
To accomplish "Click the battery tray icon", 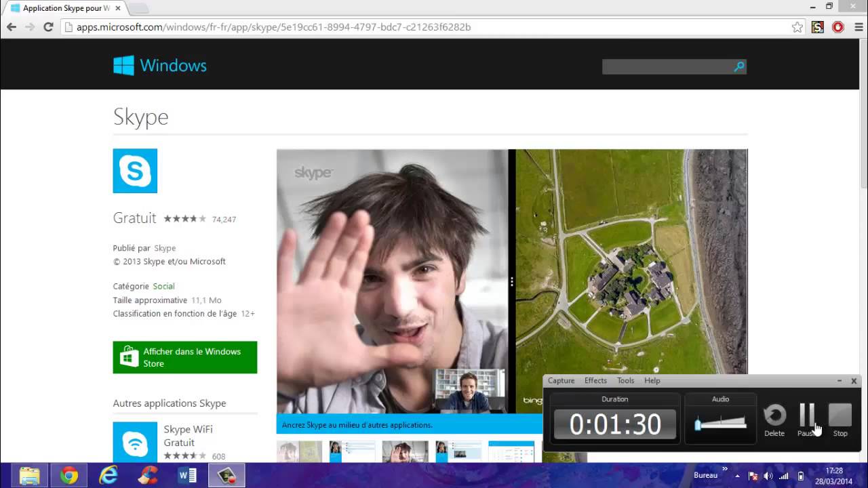I will pos(801,476).
